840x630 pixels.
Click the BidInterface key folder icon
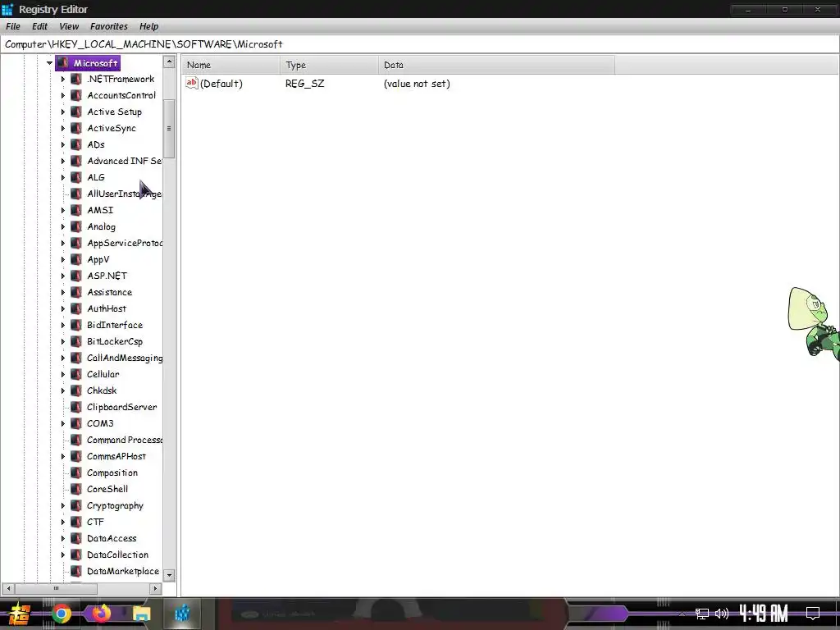pyautogui.click(x=76, y=325)
